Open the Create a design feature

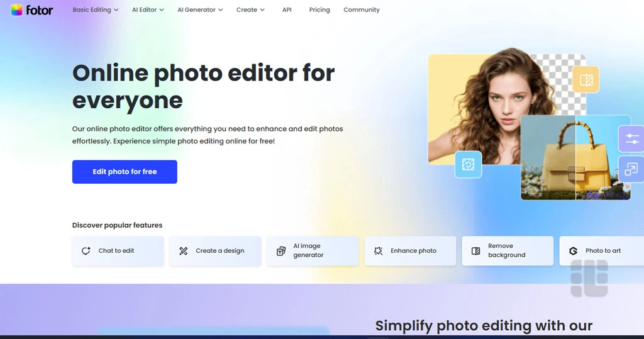point(215,251)
